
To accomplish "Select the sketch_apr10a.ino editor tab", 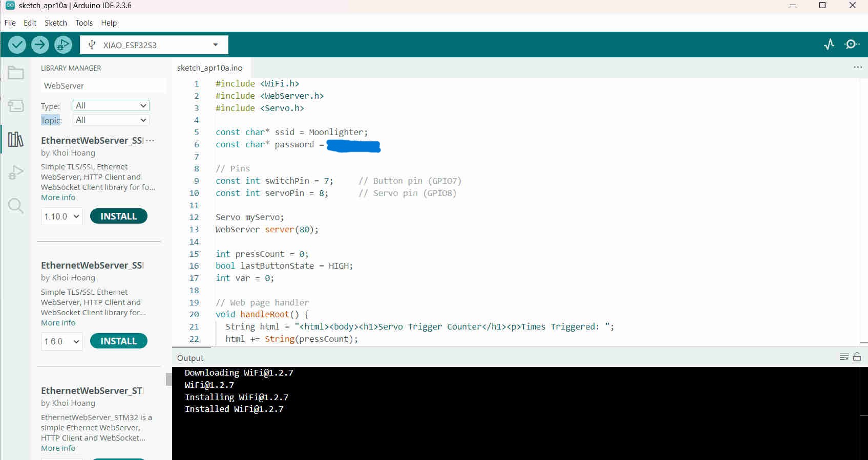I will (x=210, y=68).
